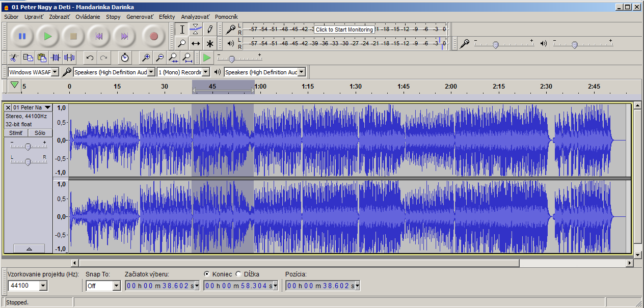Enable the asterisk Multi-Tool mode
Image resolution: width=644 pixels, height=308 pixels.
pyautogui.click(x=209, y=43)
